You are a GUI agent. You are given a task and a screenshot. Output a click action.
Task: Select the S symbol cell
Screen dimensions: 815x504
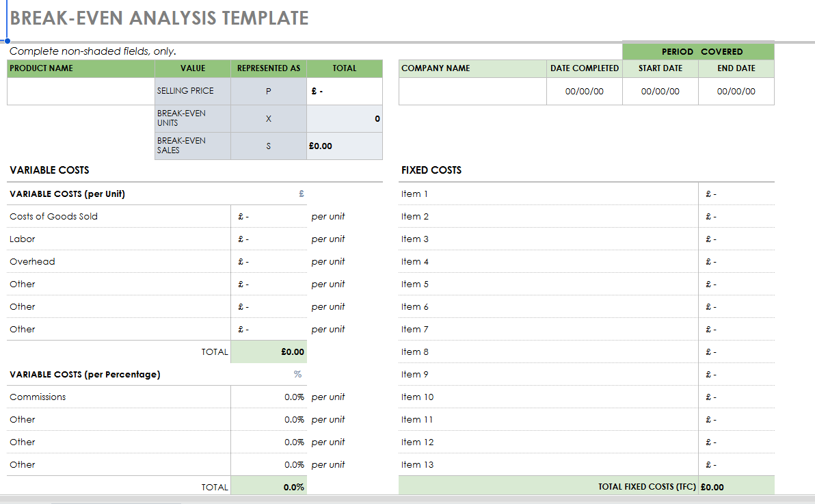pos(269,146)
